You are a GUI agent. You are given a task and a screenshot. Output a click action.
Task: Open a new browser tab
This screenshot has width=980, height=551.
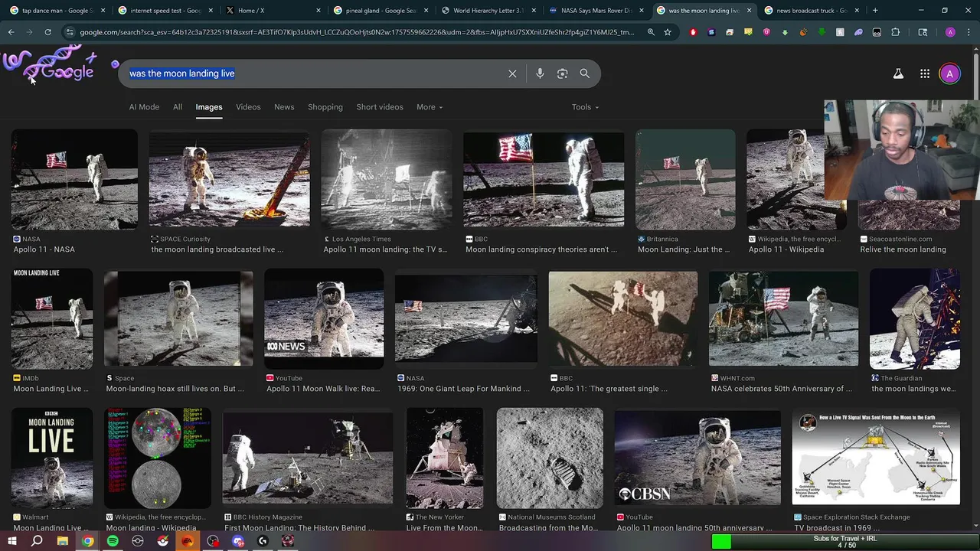pos(874,11)
